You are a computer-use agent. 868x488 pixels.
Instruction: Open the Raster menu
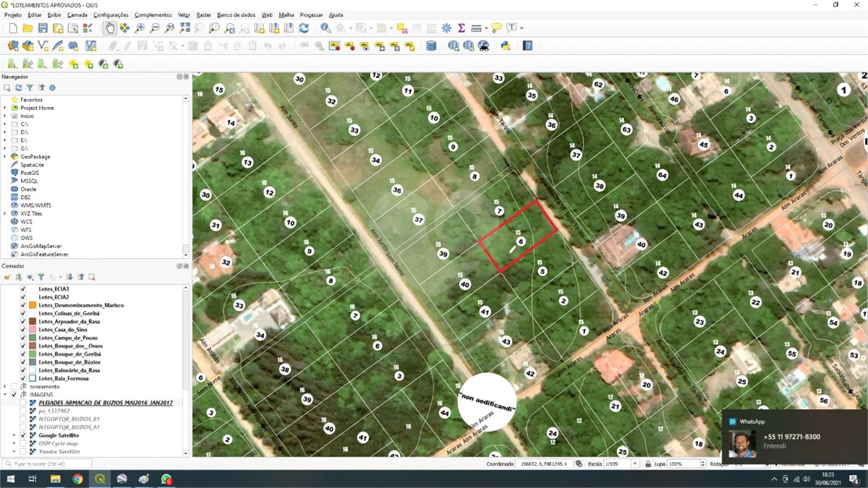point(204,14)
